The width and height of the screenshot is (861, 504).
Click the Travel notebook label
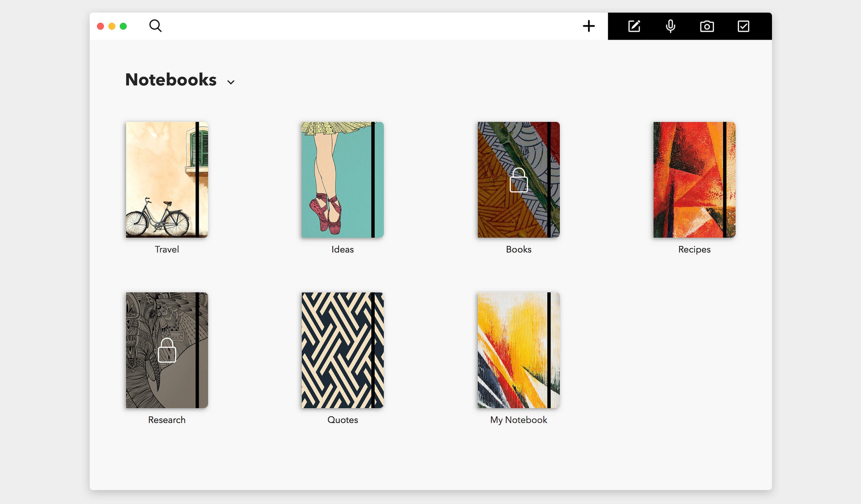point(167,249)
